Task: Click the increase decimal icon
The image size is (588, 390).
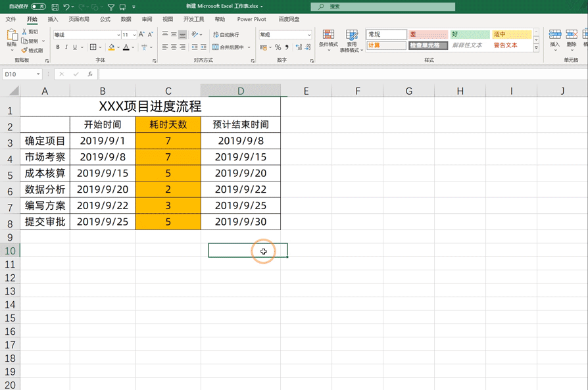Action: pyautogui.click(x=299, y=47)
